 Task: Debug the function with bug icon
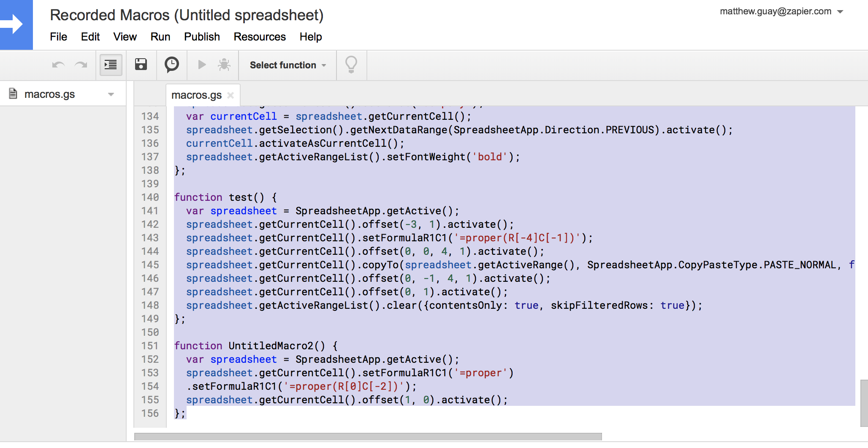pyautogui.click(x=224, y=65)
